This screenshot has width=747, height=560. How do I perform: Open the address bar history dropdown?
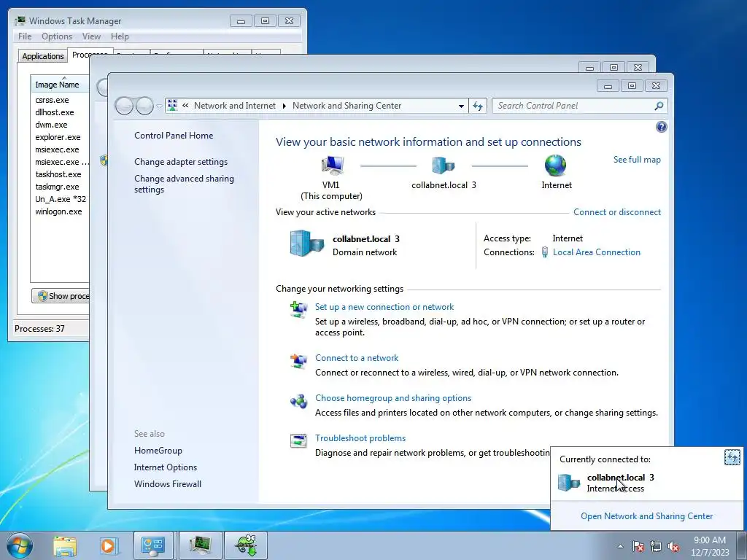pos(461,106)
